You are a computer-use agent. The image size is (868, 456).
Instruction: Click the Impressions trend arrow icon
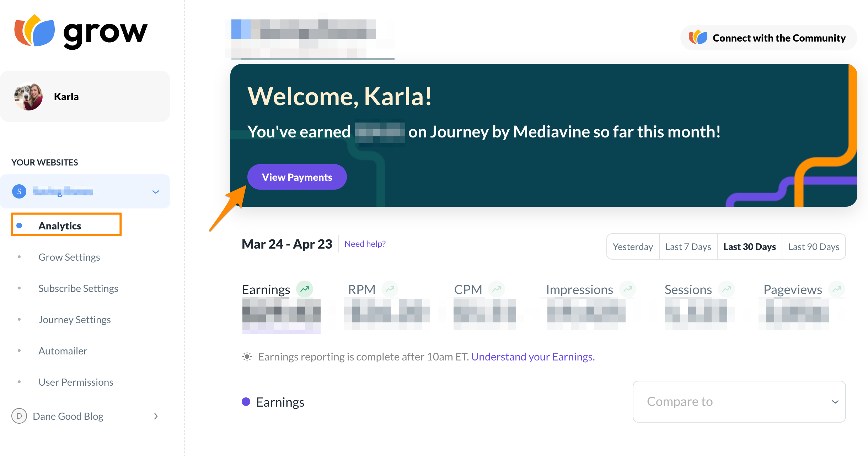point(628,289)
